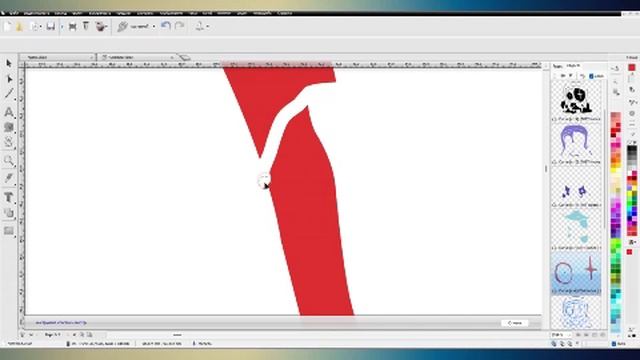Image resolution: width=640 pixels, height=360 pixels.
Task: Click the Redo arrow icon
Action: [x=179, y=26]
